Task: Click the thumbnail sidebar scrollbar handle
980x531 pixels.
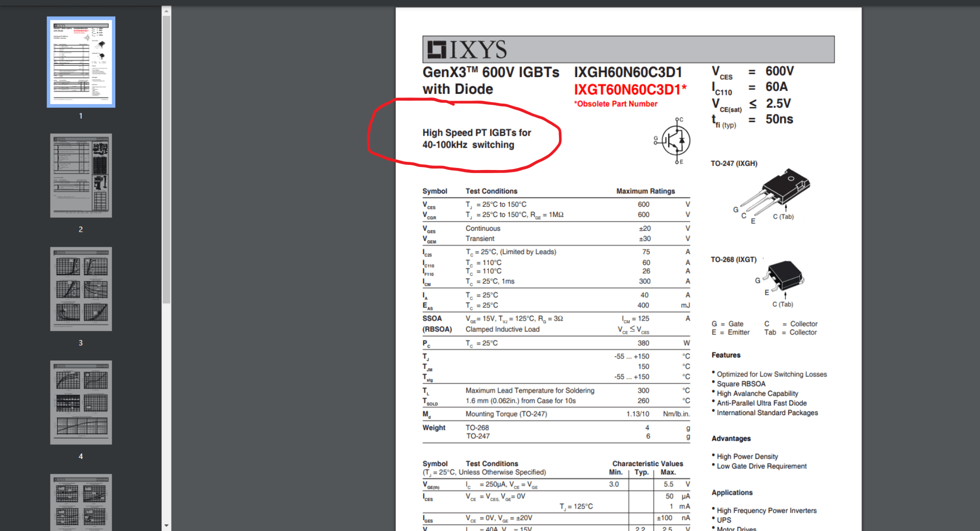Action: click(x=166, y=159)
